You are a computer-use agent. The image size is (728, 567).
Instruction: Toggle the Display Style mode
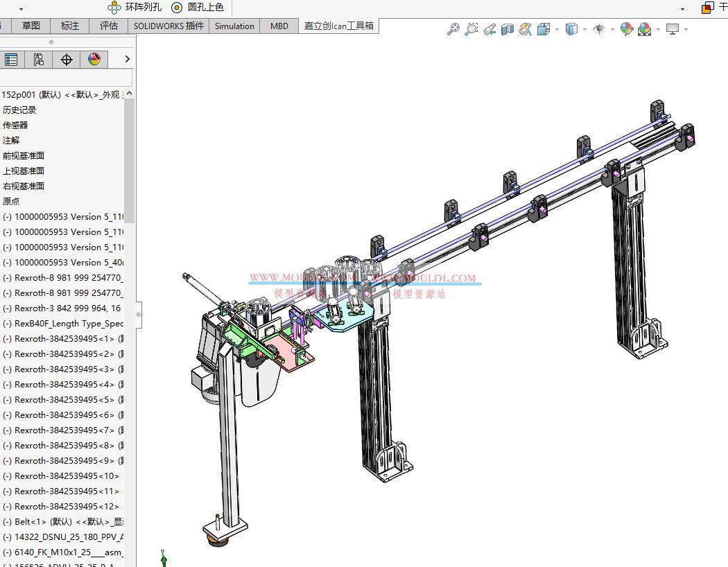[571, 28]
